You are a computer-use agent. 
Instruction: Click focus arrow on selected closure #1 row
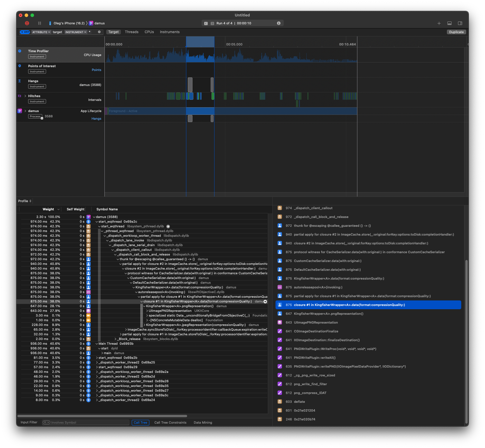coord(265,301)
